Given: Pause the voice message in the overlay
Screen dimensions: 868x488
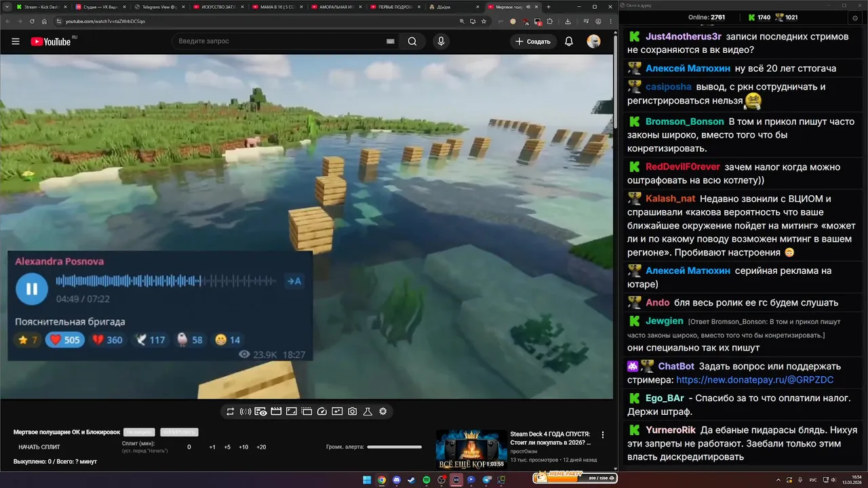Looking at the screenshot, I should point(32,289).
